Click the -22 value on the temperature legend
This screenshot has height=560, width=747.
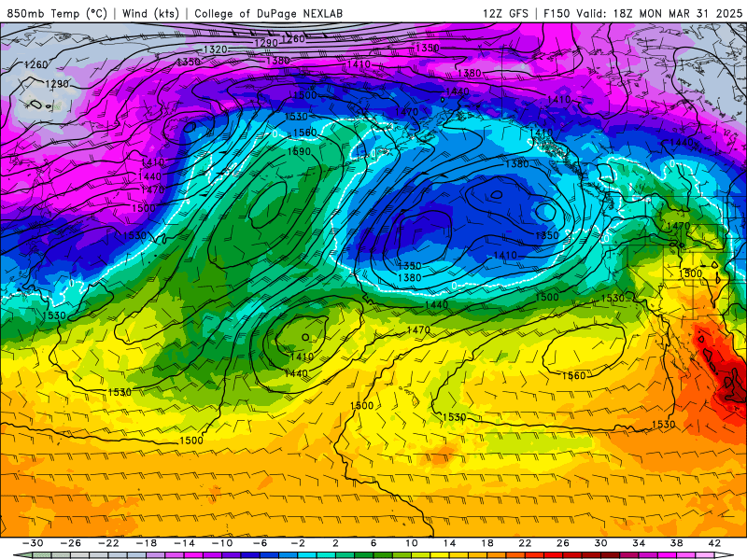click(x=108, y=543)
